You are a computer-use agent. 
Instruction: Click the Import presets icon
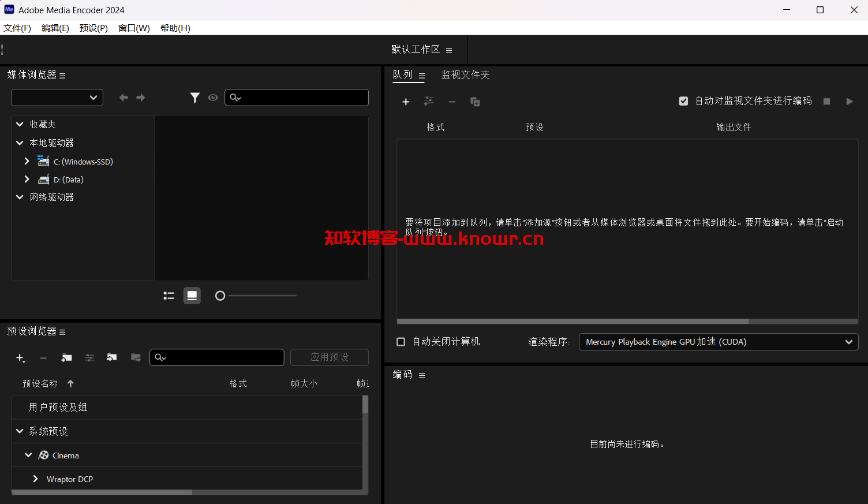[112, 357]
